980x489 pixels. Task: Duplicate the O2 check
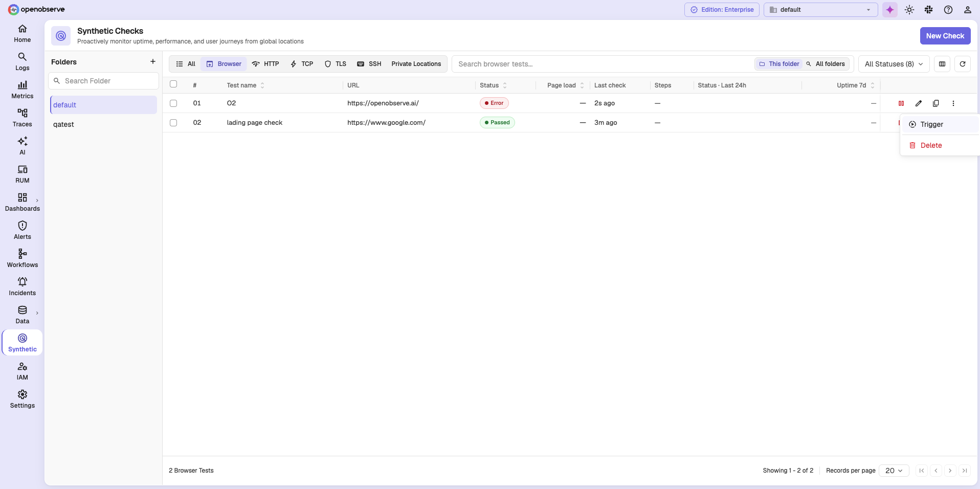point(936,103)
